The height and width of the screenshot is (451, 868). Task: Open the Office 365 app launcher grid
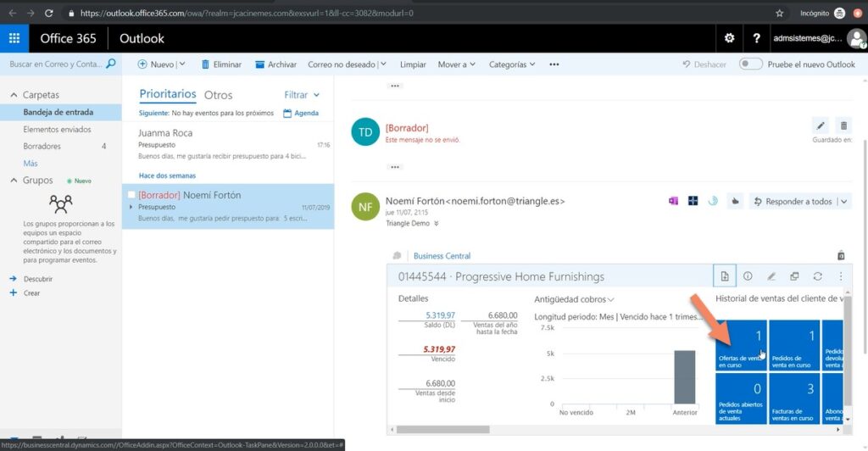click(x=14, y=38)
